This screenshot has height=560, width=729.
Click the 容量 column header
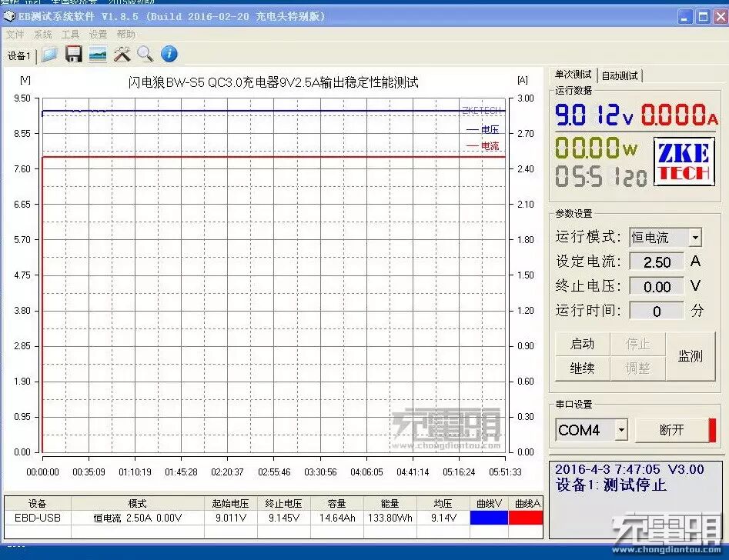[x=337, y=504]
